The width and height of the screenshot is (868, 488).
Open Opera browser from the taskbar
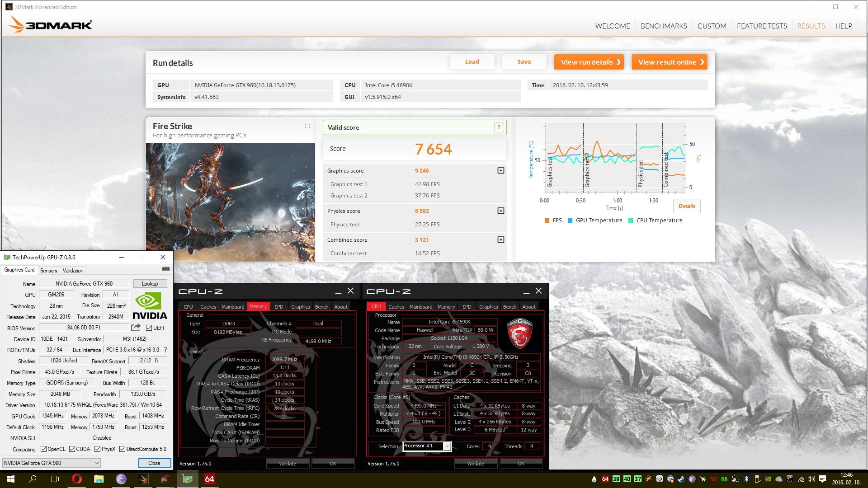77,479
